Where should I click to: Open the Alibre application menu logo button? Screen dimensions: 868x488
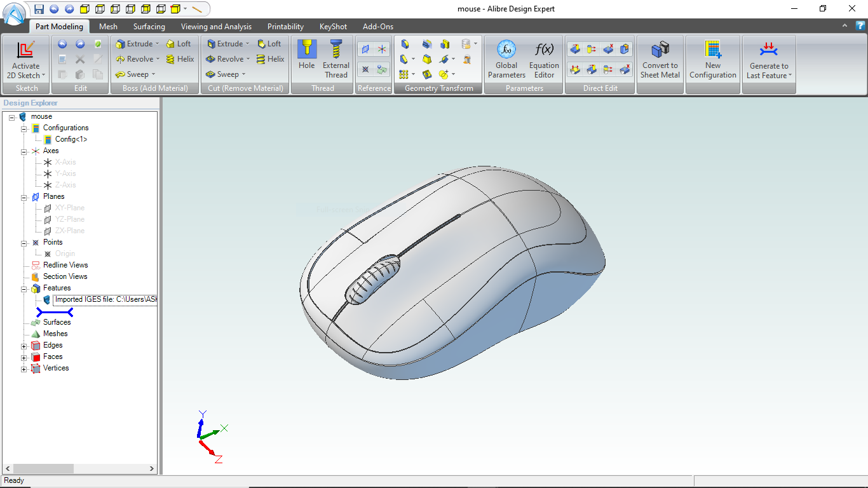pyautogui.click(x=15, y=13)
